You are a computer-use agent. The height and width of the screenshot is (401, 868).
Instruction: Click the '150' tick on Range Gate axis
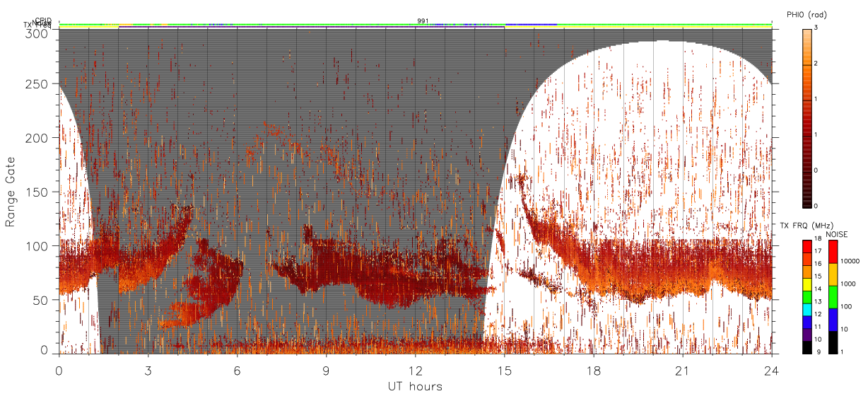pyautogui.click(x=38, y=192)
